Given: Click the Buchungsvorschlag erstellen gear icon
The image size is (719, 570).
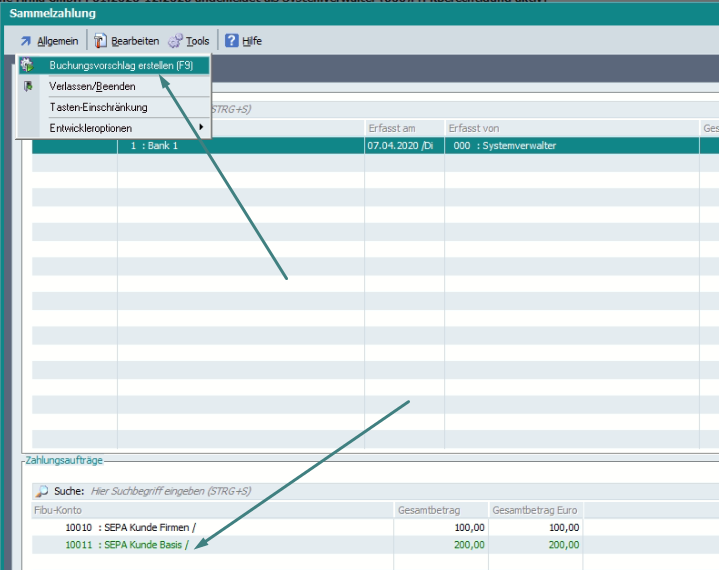Looking at the screenshot, I should click(x=27, y=65).
